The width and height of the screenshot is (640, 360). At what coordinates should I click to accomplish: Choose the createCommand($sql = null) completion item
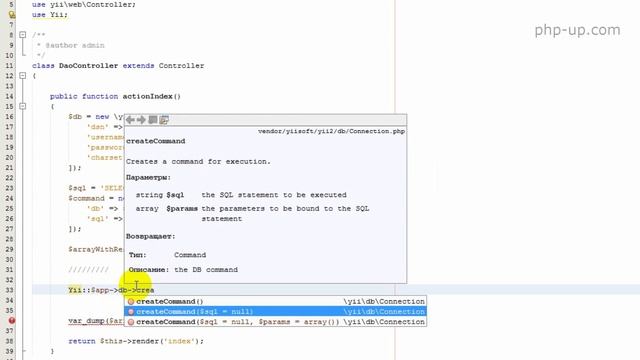[276, 312]
